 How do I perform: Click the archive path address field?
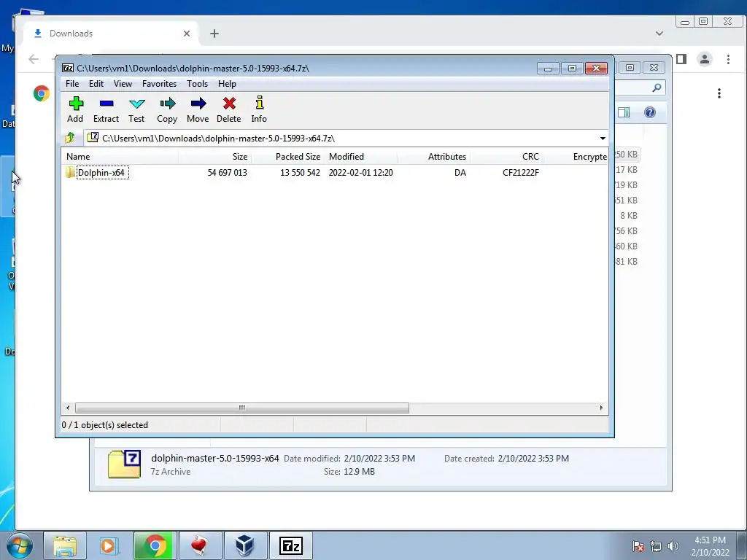coord(341,138)
